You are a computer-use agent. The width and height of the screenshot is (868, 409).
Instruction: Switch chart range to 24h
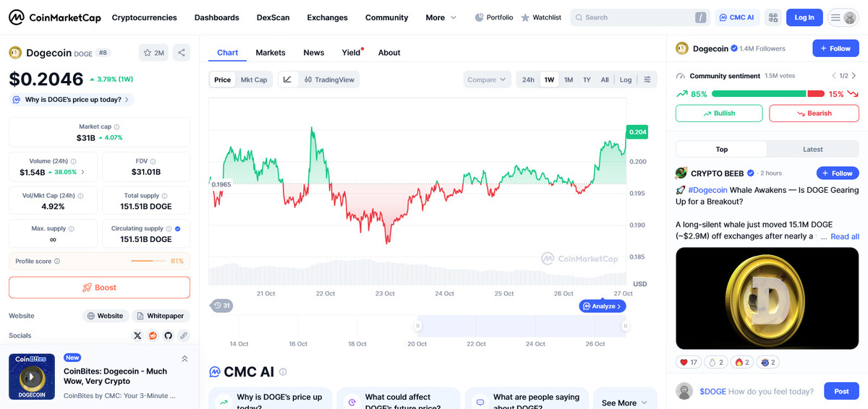528,79
